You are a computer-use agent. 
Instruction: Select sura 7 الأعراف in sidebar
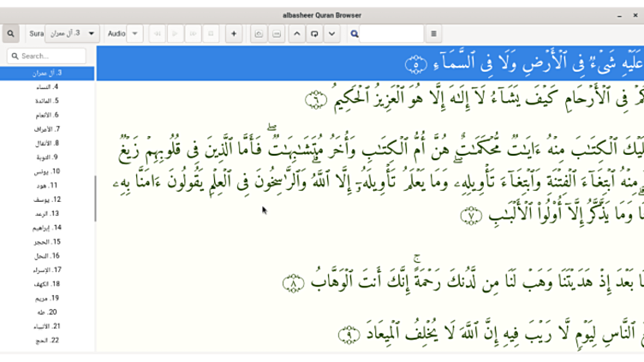(47, 129)
